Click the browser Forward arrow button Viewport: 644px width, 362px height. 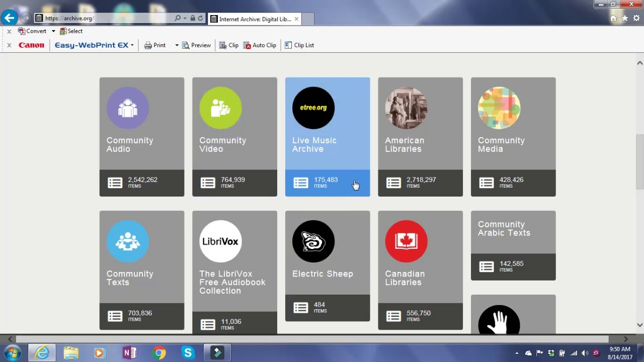pos(26,18)
